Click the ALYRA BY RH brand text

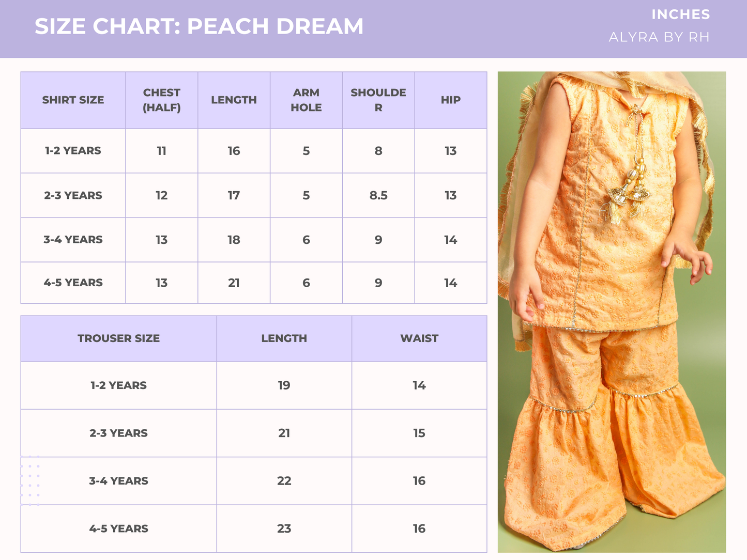point(659,37)
